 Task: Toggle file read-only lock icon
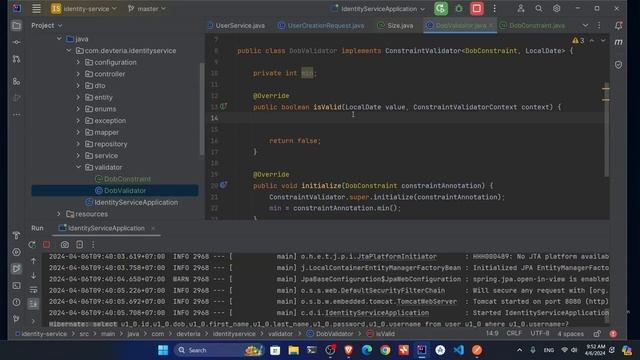597,333
